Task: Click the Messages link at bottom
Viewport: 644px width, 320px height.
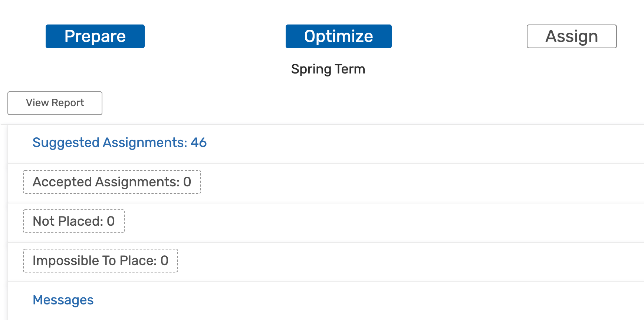Action: (x=63, y=300)
